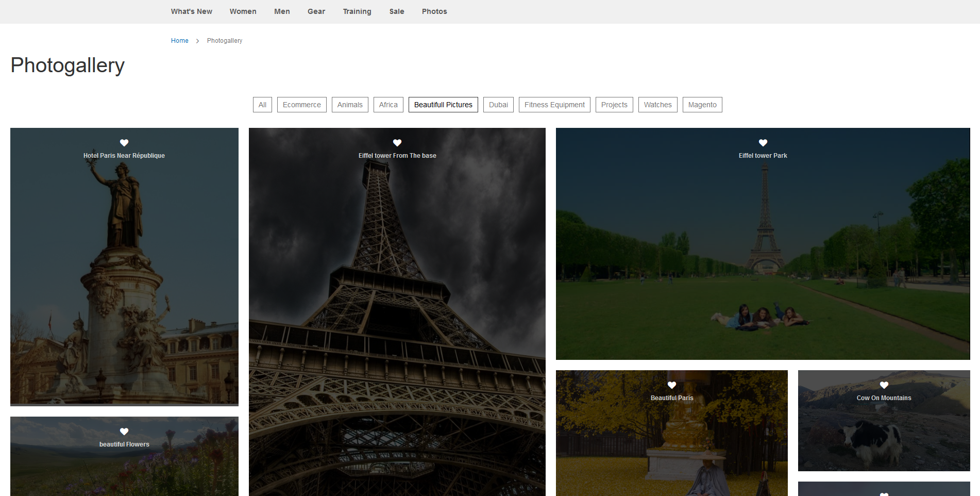
Task: Filter gallery by Projects
Action: coord(614,105)
